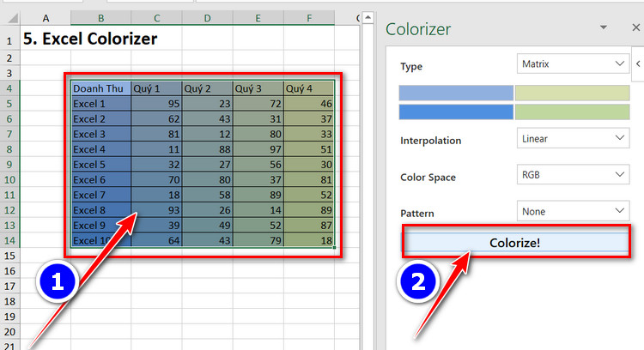Click the Excel 8 Quý 3 value 14
The height and width of the screenshot is (350, 644).
[258, 210]
